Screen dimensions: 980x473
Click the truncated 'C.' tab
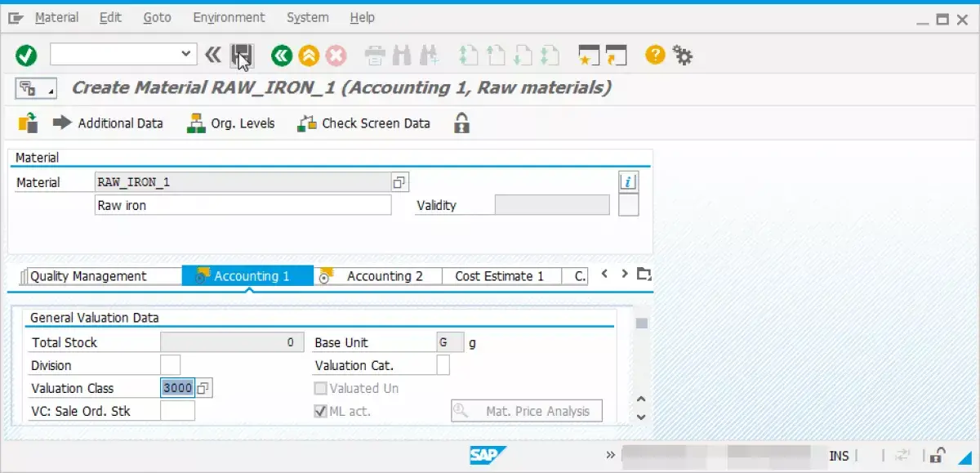click(x=576, y=276)
